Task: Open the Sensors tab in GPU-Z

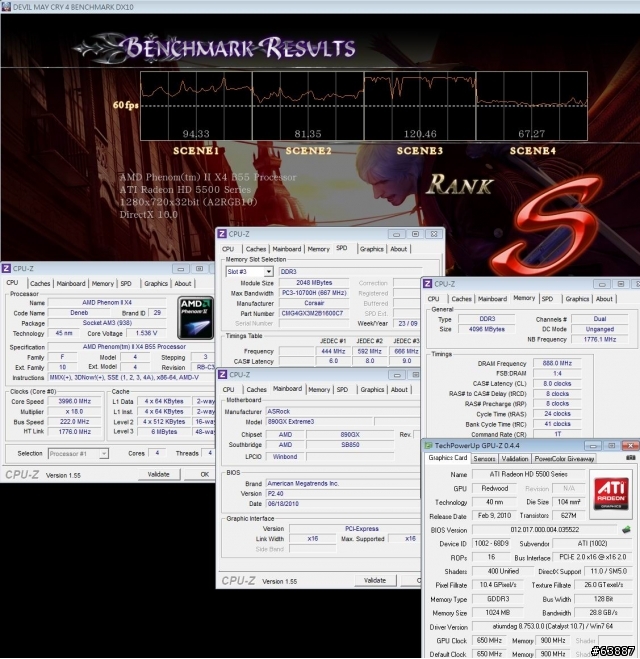Action: click(x=484, y=459)
